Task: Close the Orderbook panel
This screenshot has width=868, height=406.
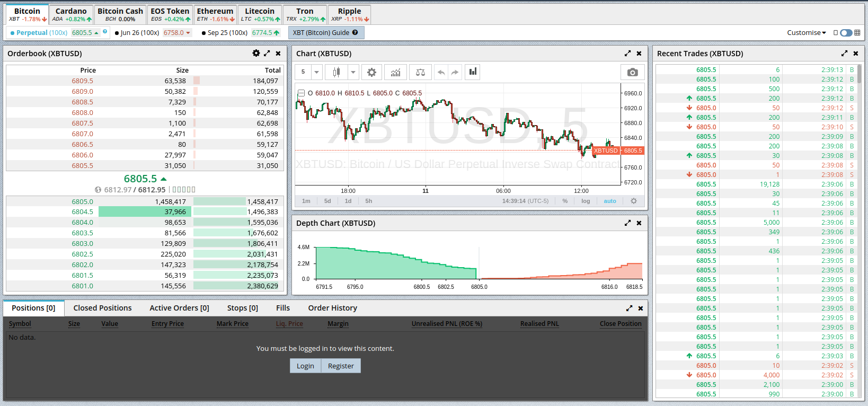Action: tap(278, 53)
